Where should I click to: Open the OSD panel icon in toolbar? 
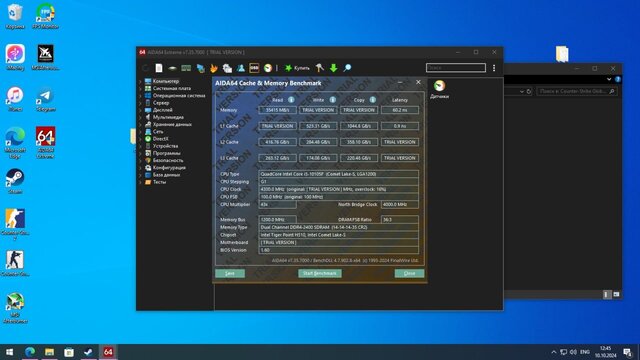point(254,68)
